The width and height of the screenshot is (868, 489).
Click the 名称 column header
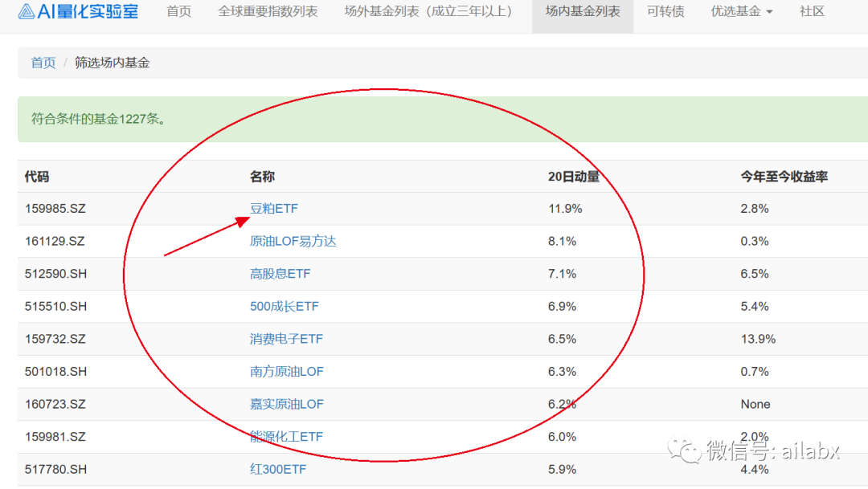(x=262, y=177)
